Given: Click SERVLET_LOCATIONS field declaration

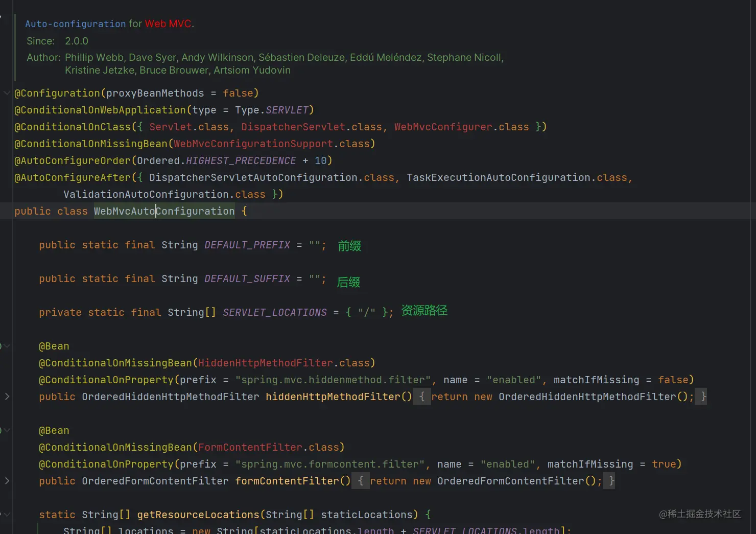Looking at the screenshot, I should [275, 312].
